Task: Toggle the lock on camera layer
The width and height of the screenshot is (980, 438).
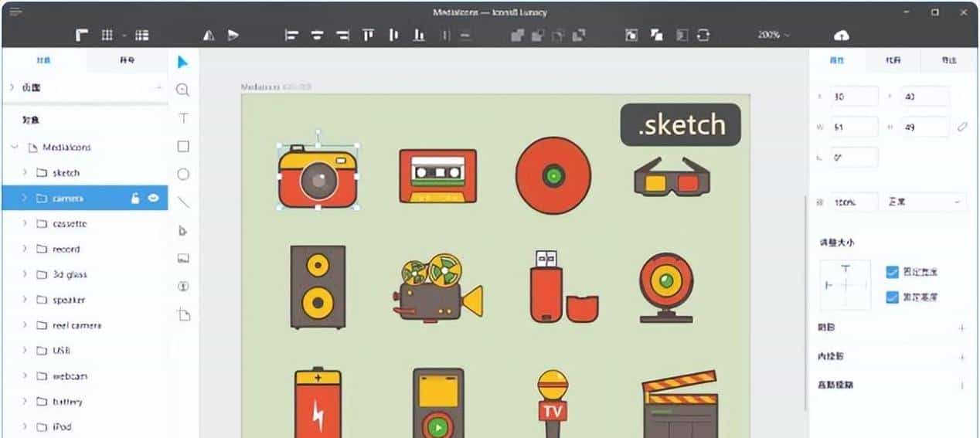Action: [135, 199]
